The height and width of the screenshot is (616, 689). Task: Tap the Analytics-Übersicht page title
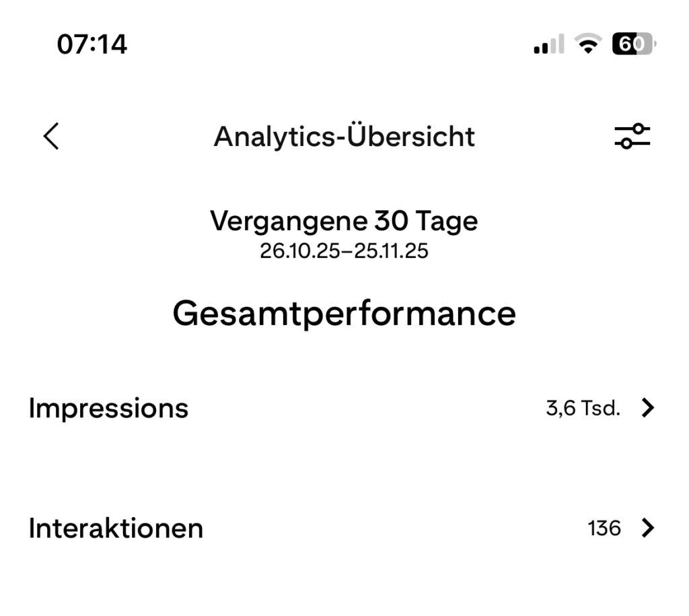344,137
